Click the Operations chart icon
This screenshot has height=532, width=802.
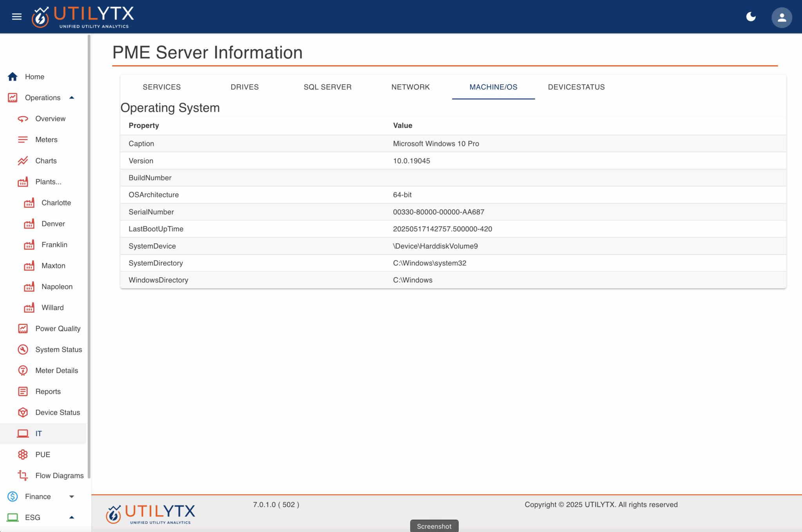pos(13,97)
